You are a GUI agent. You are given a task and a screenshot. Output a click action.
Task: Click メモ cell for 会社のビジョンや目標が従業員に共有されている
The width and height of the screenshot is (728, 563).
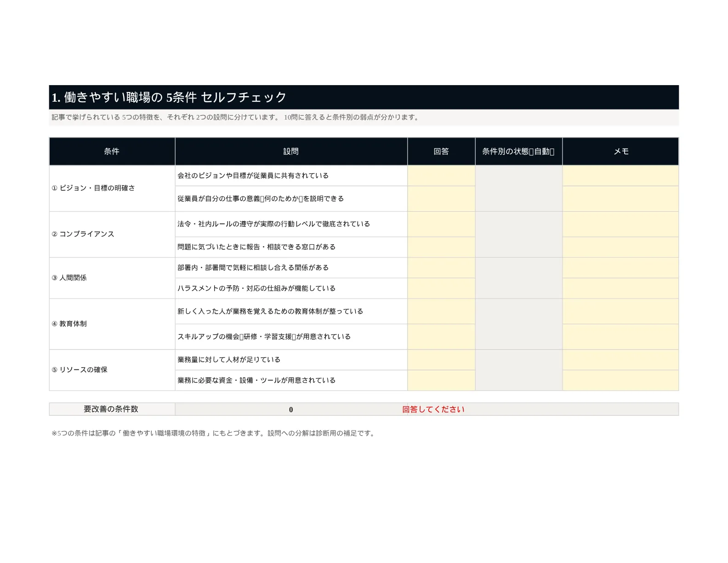coord(621,176)
